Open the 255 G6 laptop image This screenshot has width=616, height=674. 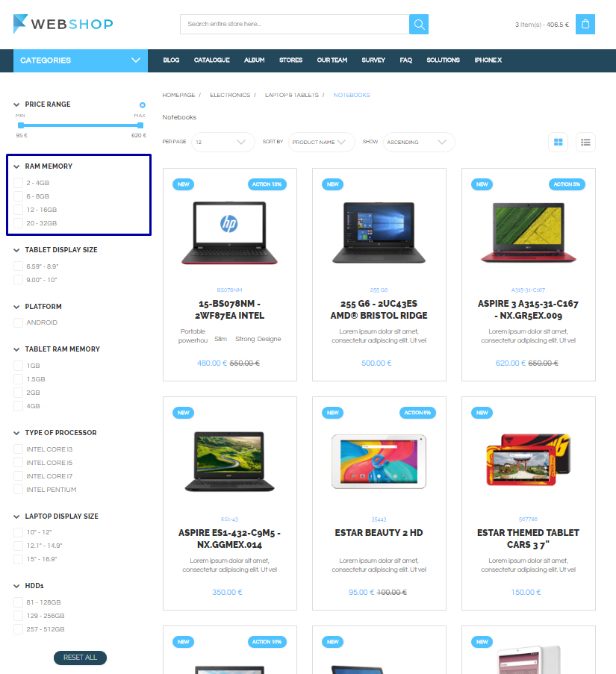coord(379,233)
